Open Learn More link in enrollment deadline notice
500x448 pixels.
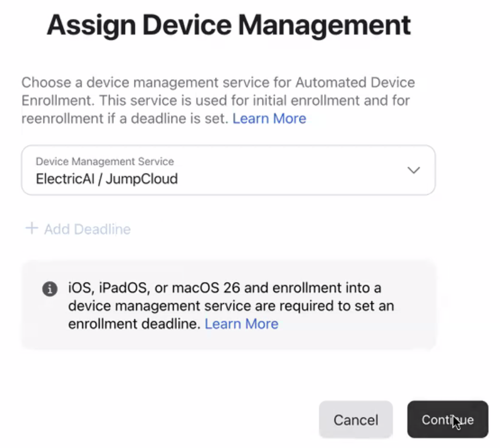[x=241, y=324]
